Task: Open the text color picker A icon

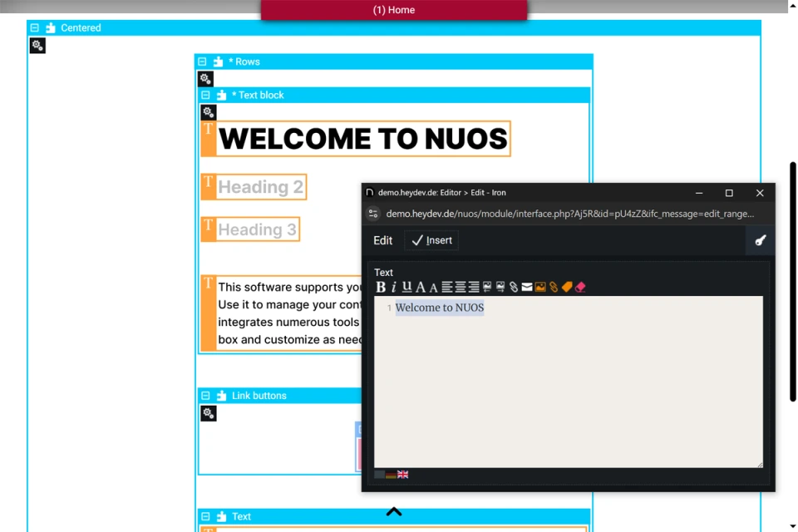Action: pyautogui.click(x=420, y=287)
